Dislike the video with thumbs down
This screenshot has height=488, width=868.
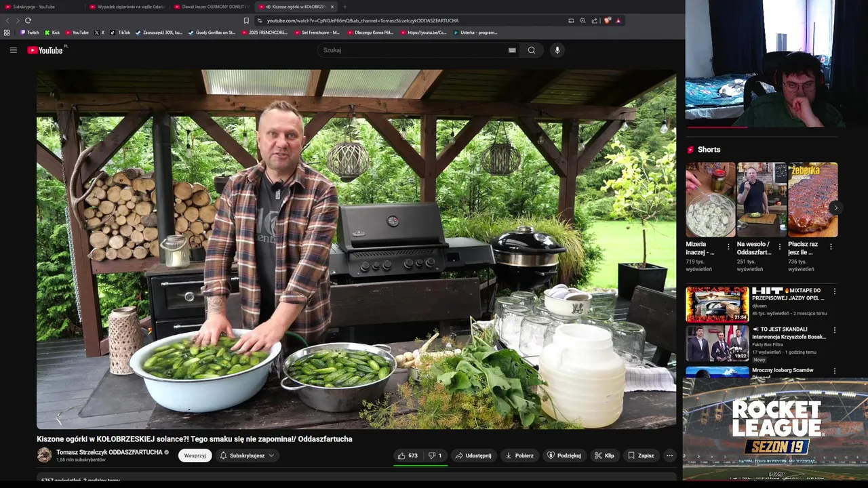click(x=435, y=455)
